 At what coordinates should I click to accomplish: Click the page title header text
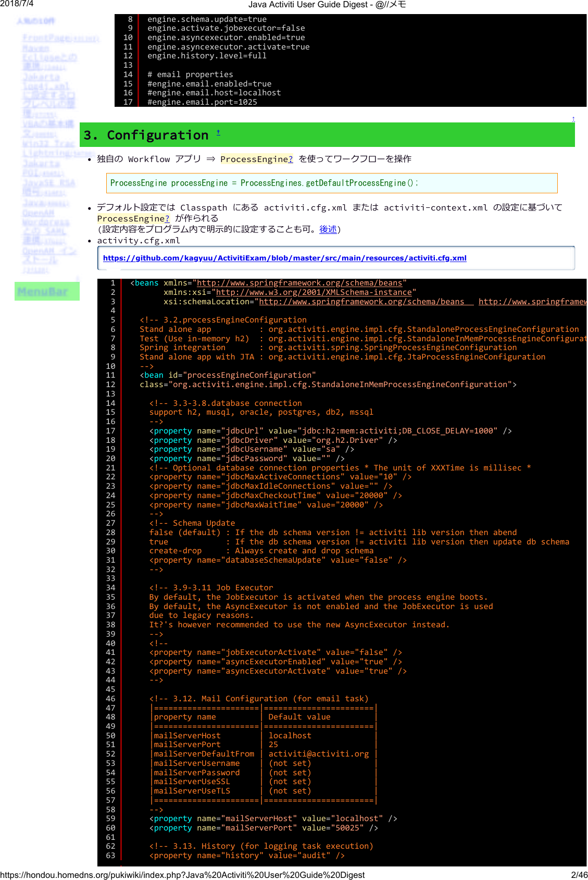327,5
